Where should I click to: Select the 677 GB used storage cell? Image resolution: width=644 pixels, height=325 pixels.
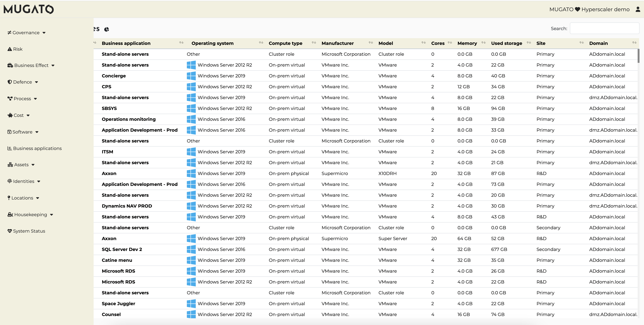499,249
